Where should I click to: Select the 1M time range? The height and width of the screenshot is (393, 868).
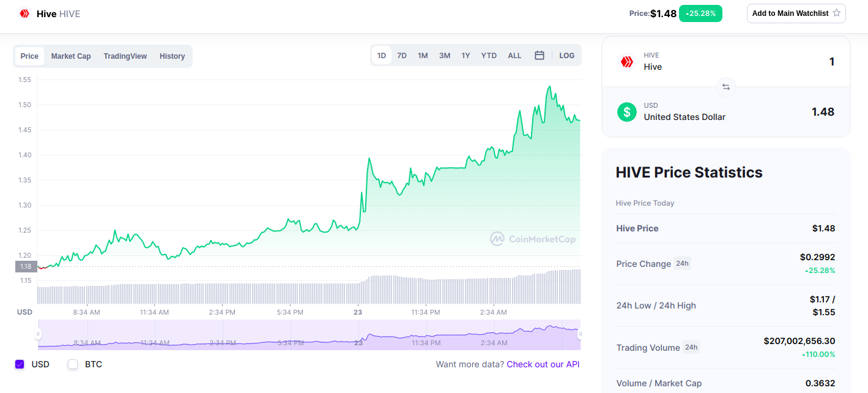point(423,55)
